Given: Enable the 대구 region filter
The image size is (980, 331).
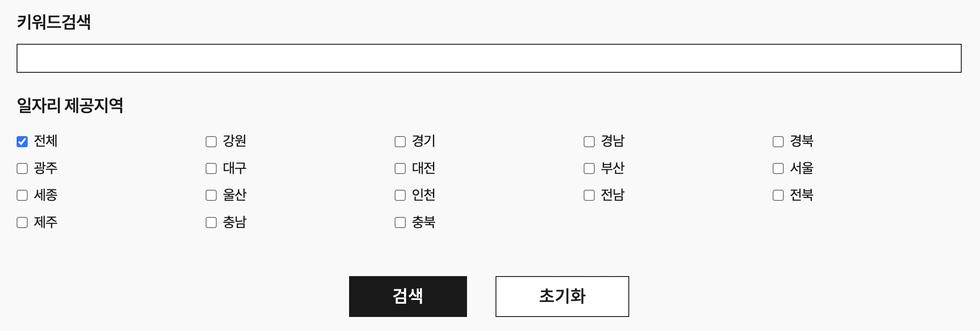Looking at the screenshot, I should coord(210,168).
